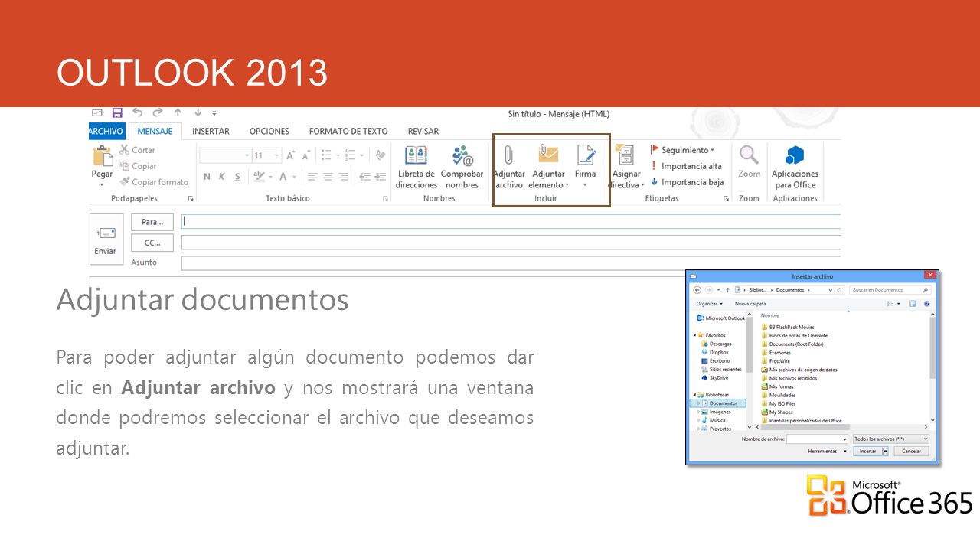Open Organizar menu in file dialog
This screenshot has width=980, height=551.
[709, 304]
